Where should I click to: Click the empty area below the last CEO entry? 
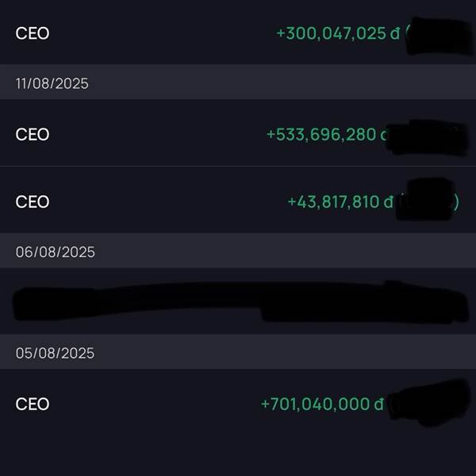tap(238, 455)
